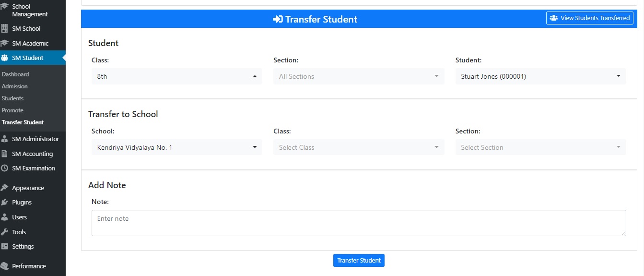644x276 pixels.
Task: Click the SM Administrator person icon
Action: click(x=5, y=139)
